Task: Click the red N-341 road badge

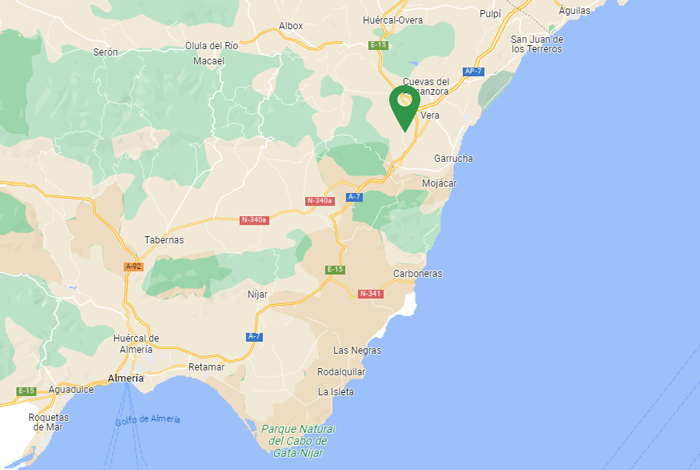Action: (x=371, y=294)
